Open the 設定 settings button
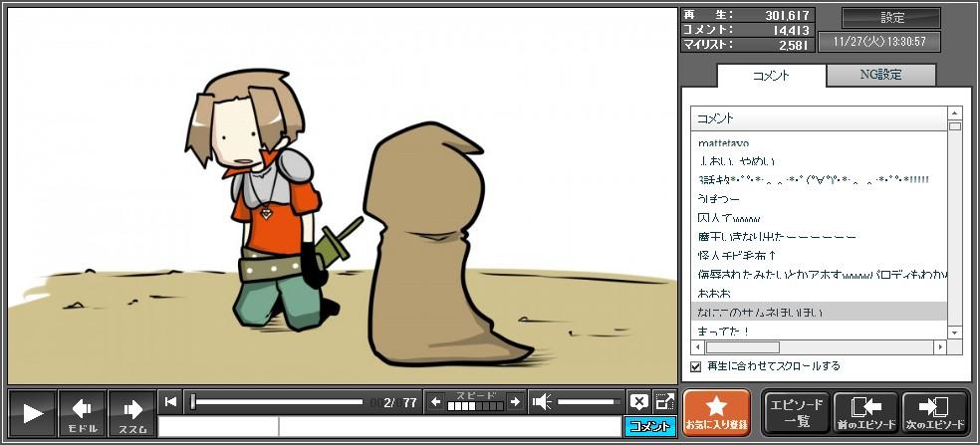The height and width of the screenshot is (445, 980). (891, 18)
